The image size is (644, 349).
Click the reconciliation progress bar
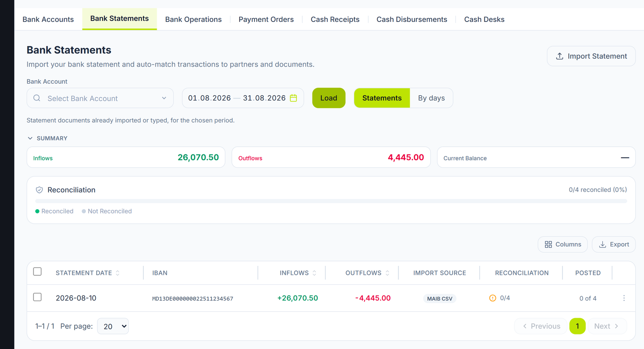click(331, 201)
